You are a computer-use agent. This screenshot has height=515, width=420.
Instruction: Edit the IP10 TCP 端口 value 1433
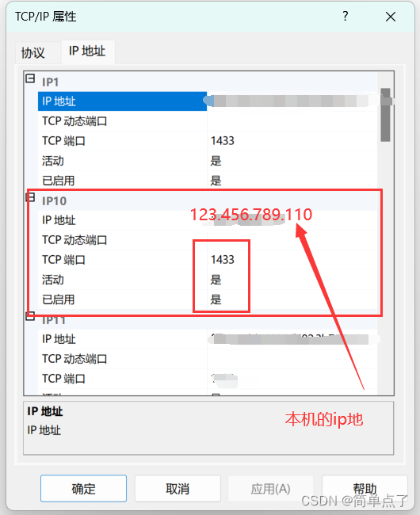point(292,260)
